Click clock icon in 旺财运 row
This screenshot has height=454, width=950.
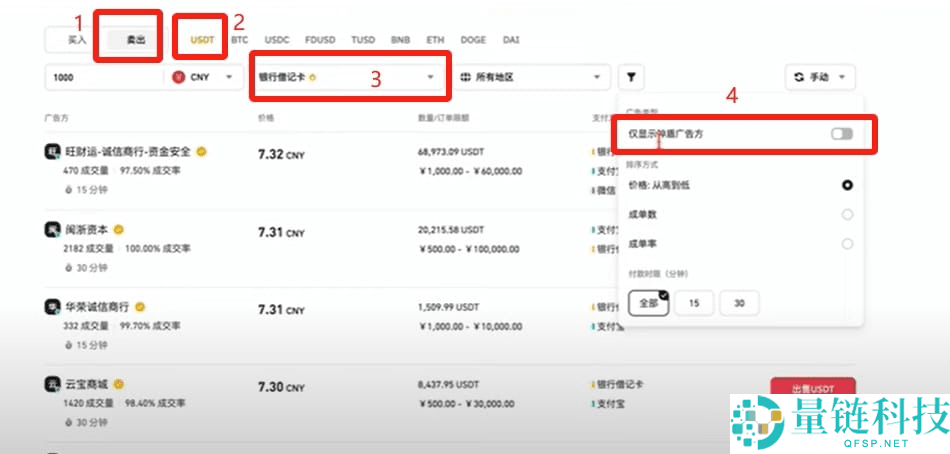click(x=68, y=190)
